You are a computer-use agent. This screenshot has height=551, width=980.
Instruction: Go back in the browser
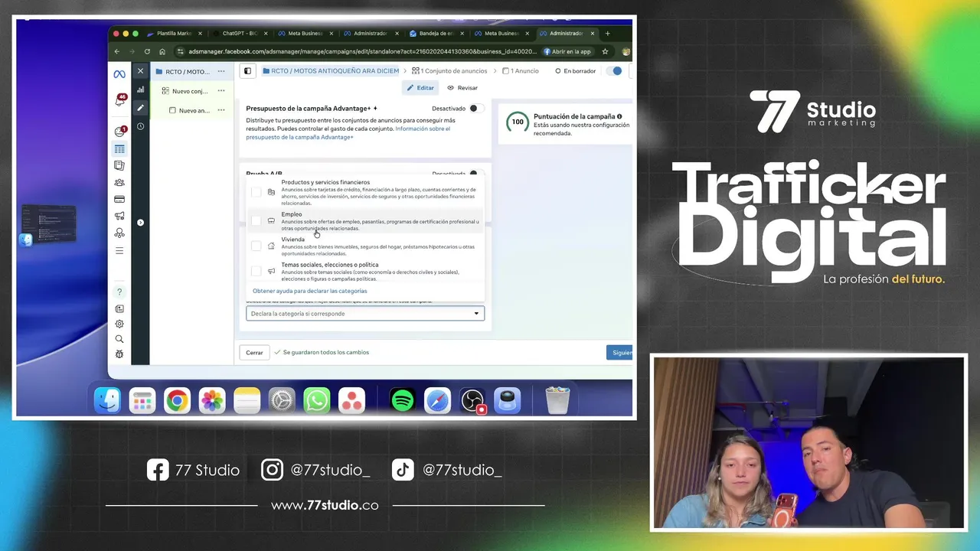pyautogui.click(x=117, y=52)
